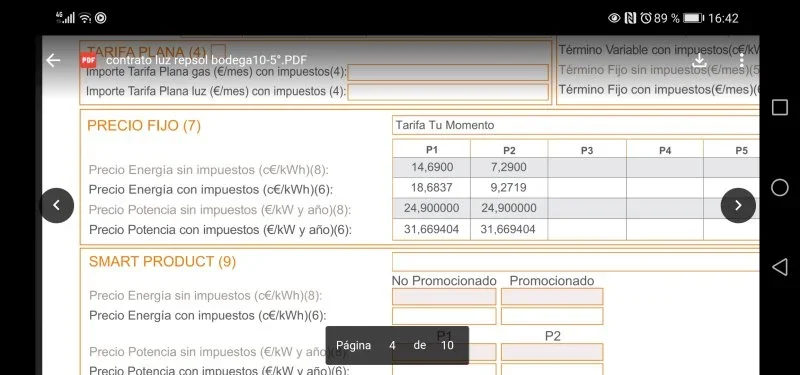Viewport: 800px width, 375px height.
Task: Go to next page with right chevron
Action: point(738,205)
